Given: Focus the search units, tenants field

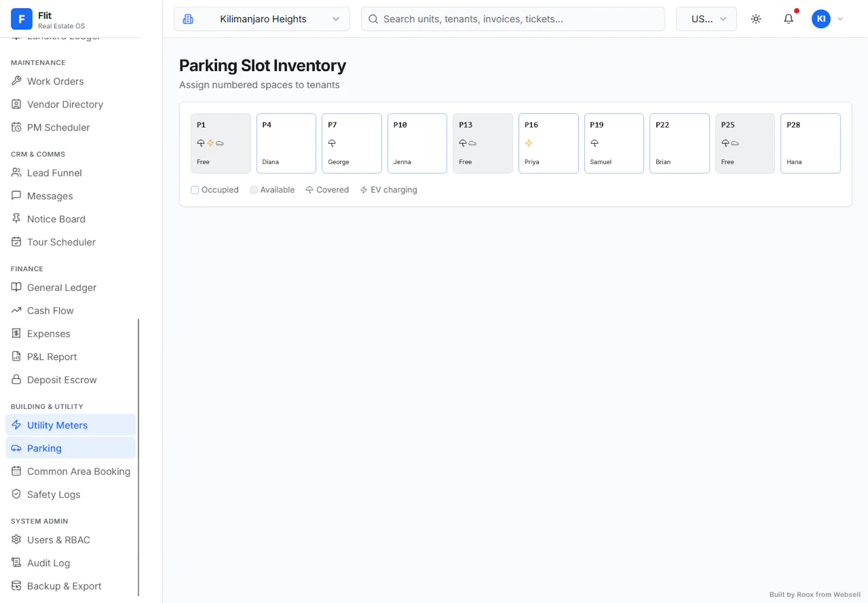Looking at the screenshot, I should click(x=513, y=19).
